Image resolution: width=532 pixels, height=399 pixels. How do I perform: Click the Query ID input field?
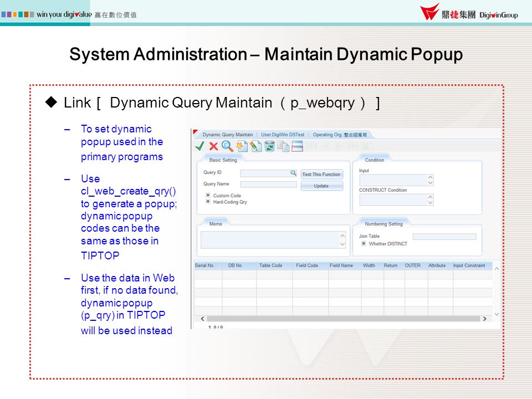(268, 173)
